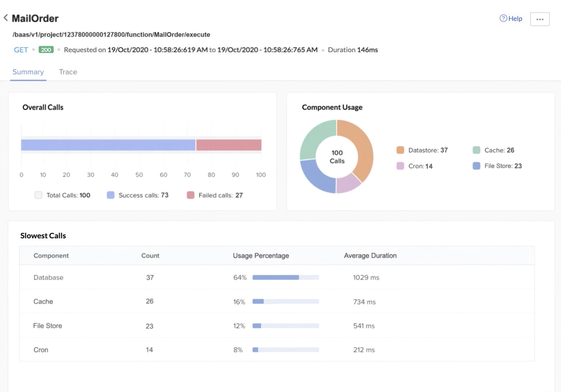
Task: Click the red failed segment of calls bar
Action: pos(229,145)
